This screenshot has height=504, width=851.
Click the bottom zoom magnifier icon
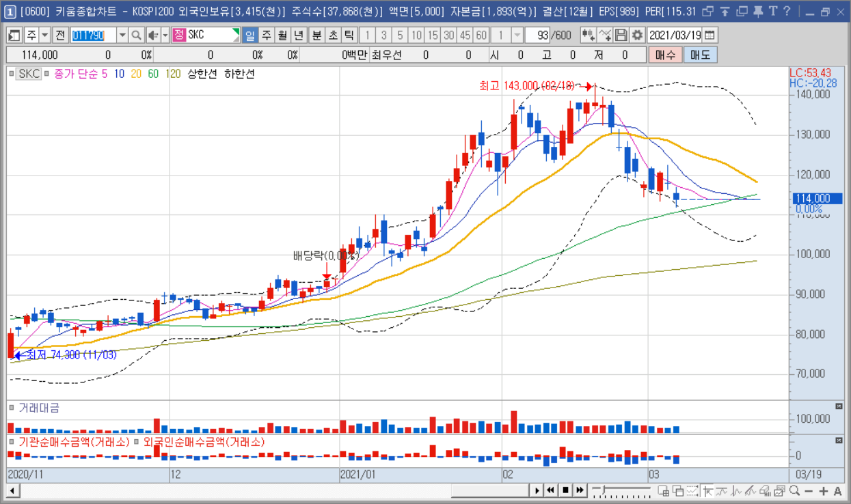coord(794,490)
